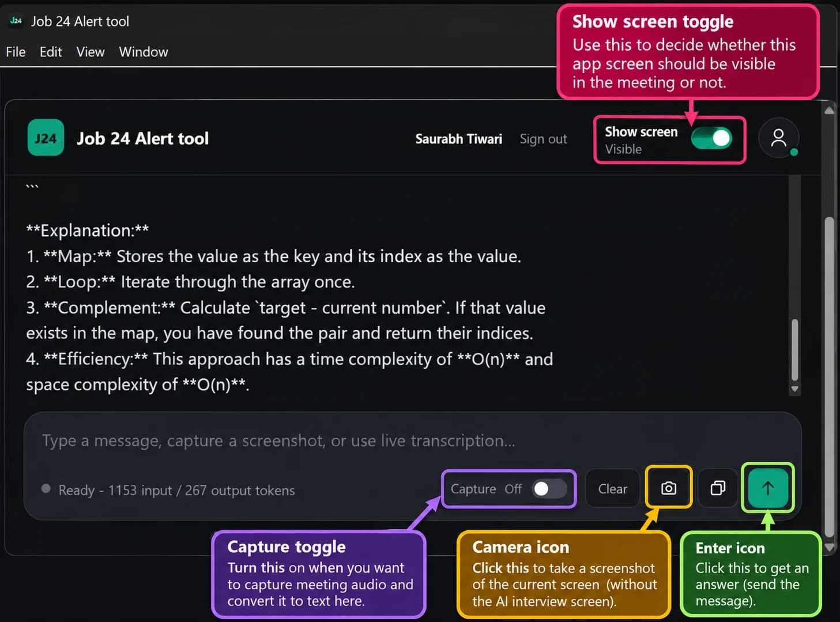The width and height of the screenshot is (840, 622).
Task: Turn on the Capture toggle
Action: pos(549,489)
